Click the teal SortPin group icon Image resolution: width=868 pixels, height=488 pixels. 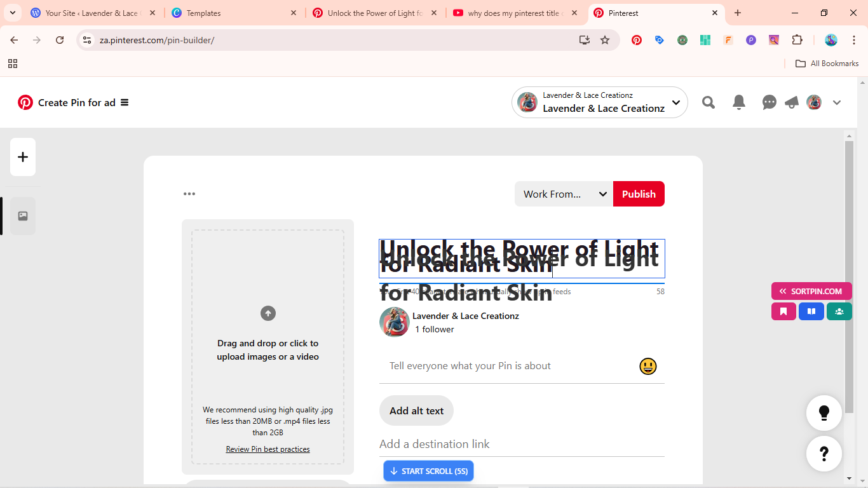pyautogui.click(x=839, y=311)
